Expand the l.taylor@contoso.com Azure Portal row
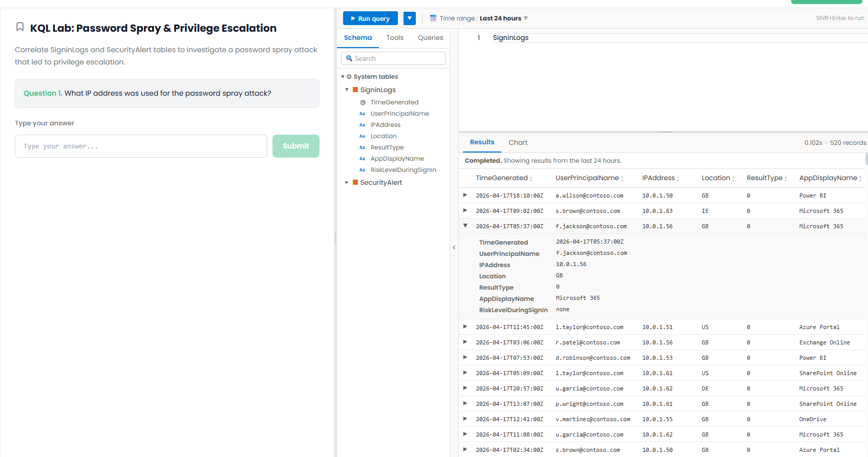The width and height of the screenshot is (868, 457). (x=465, y=327)
